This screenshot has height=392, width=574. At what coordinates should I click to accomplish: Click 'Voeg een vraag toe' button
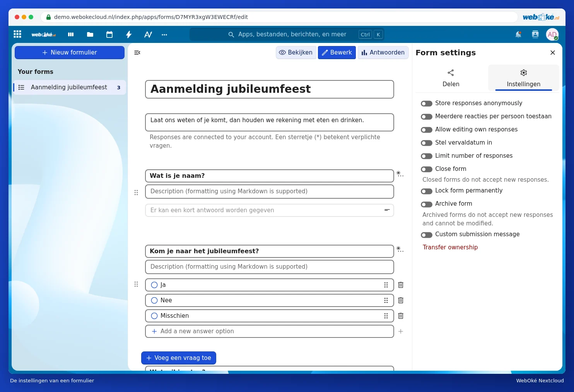(x=179, y=358)
